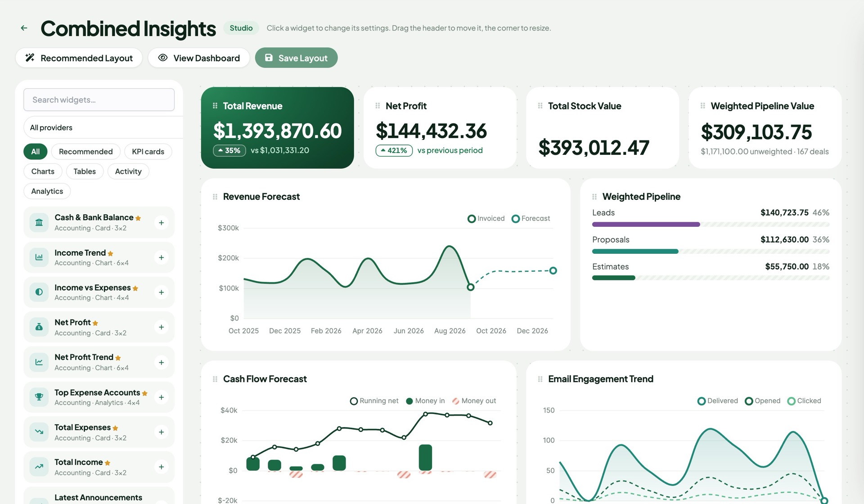Grab the Total Stock Value drag handle

540,106
